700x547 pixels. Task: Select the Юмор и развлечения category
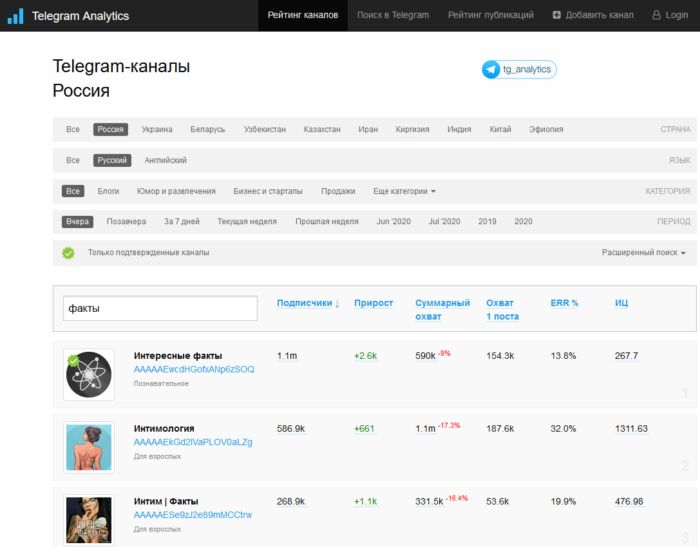[176, 191]
